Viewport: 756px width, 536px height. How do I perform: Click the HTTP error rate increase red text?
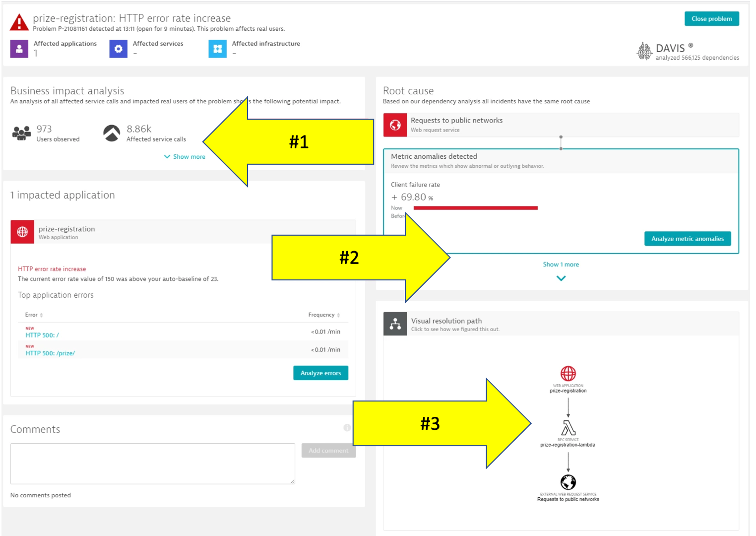[52, 269]
